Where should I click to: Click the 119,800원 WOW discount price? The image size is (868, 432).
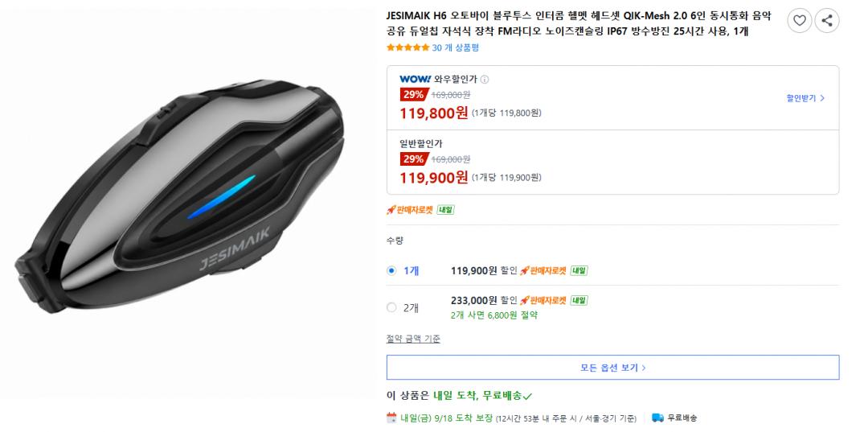click(x=434, y=113)
